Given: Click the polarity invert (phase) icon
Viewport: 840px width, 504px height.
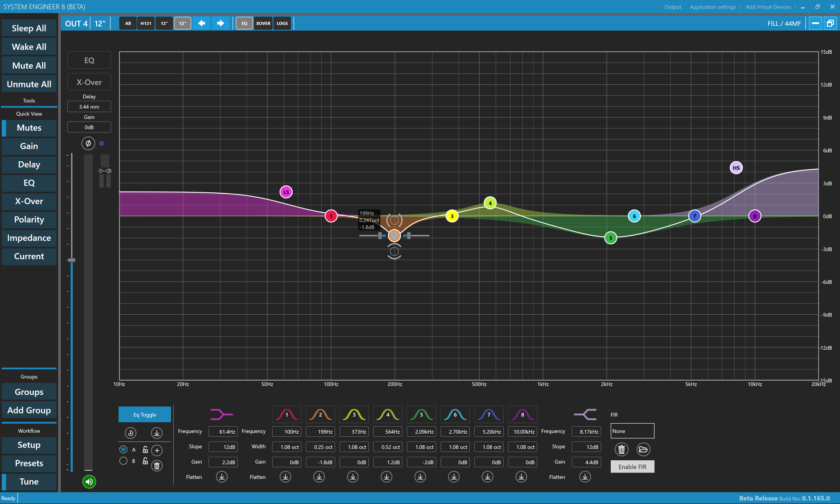Looking at the screenshot, I should (88, 143).
